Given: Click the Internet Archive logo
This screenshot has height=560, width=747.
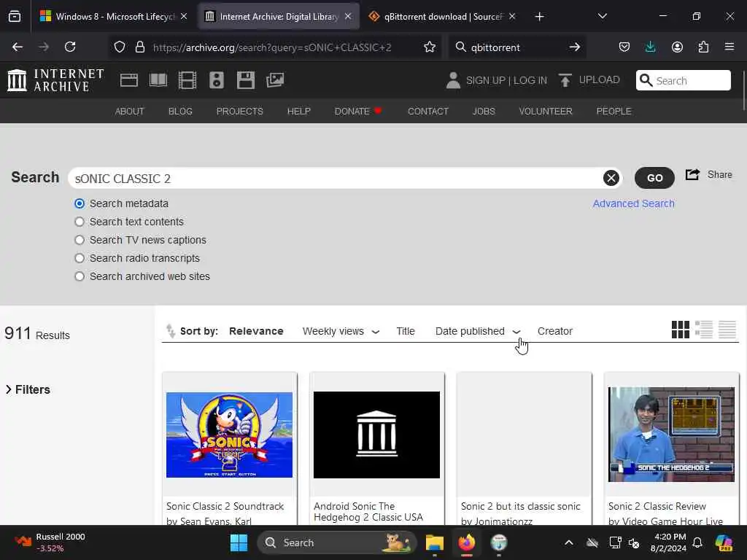Looking at the screenshot, I should click(55, 79).
